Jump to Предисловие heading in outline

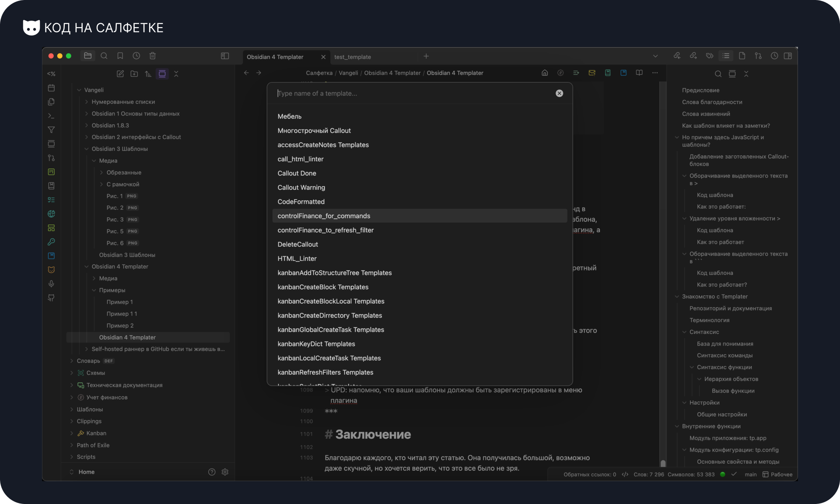click(700, 90)
